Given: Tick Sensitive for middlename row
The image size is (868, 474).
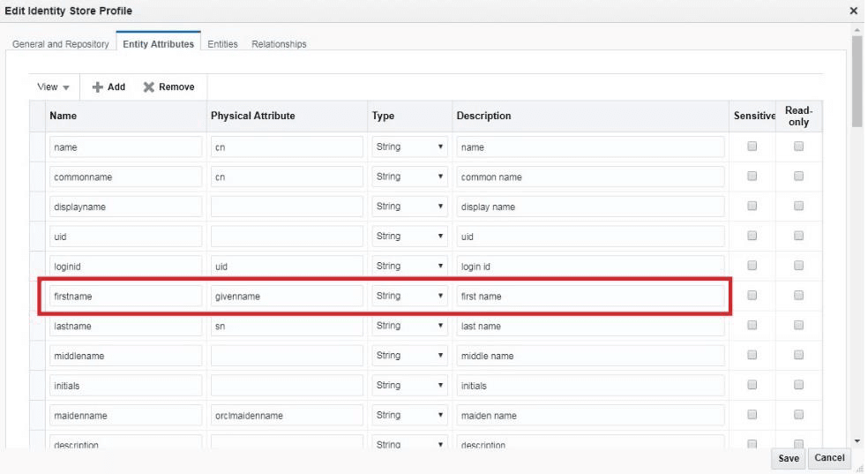Looking at the screenshot, I should [752, 355].
